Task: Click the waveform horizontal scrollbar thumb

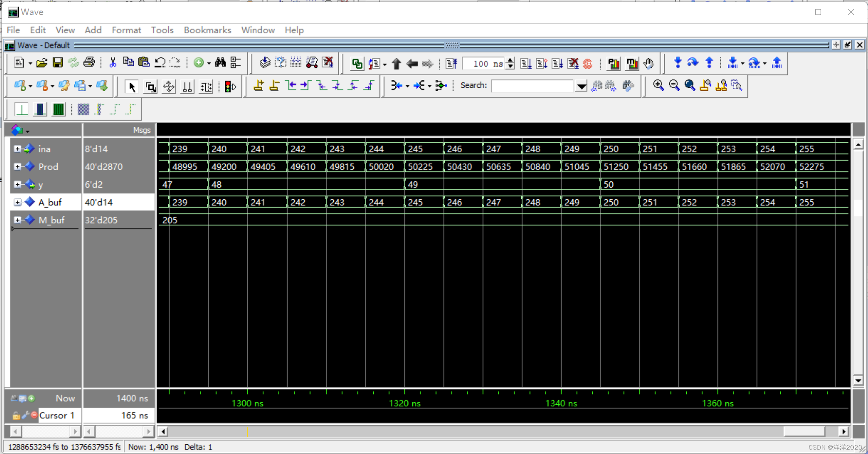Action: [x=804, y=431]
